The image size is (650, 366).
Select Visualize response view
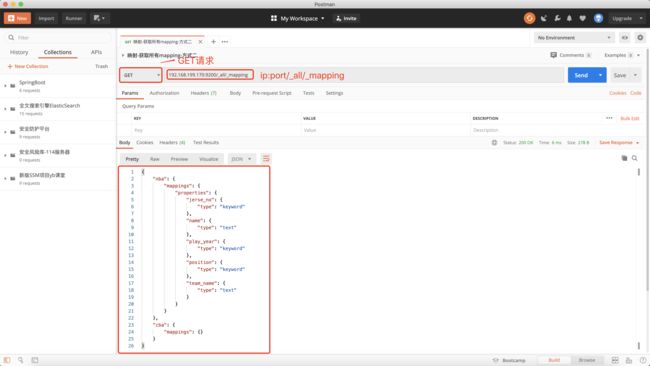pyautogui.click(x=209, y=159)
